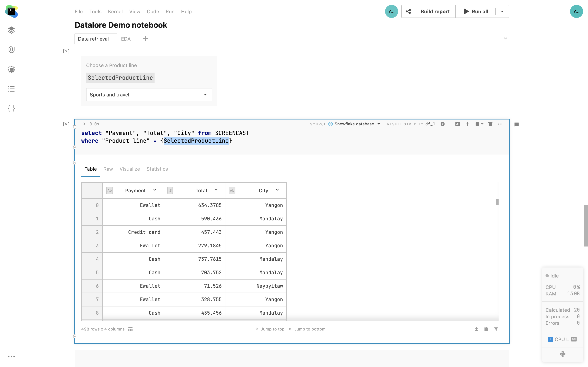Expand the Snowflake database source dropdown
The image size is (588, 367).
379,124
